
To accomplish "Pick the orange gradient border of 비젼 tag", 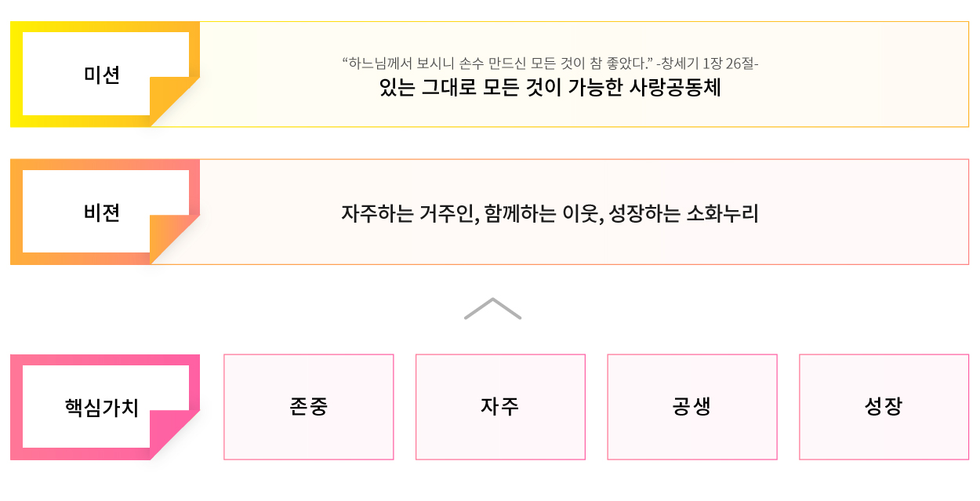I will 16,212.
